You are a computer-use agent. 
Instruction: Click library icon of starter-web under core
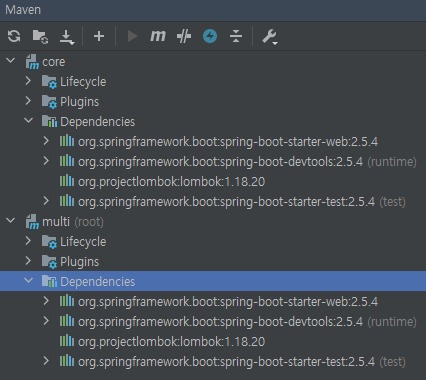coord(67,141)
